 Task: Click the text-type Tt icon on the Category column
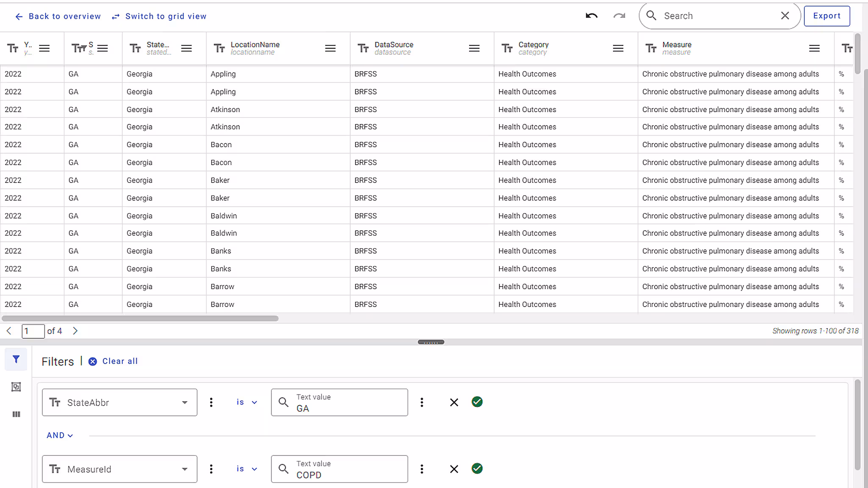pyautogui.click(x=507, y=48)
